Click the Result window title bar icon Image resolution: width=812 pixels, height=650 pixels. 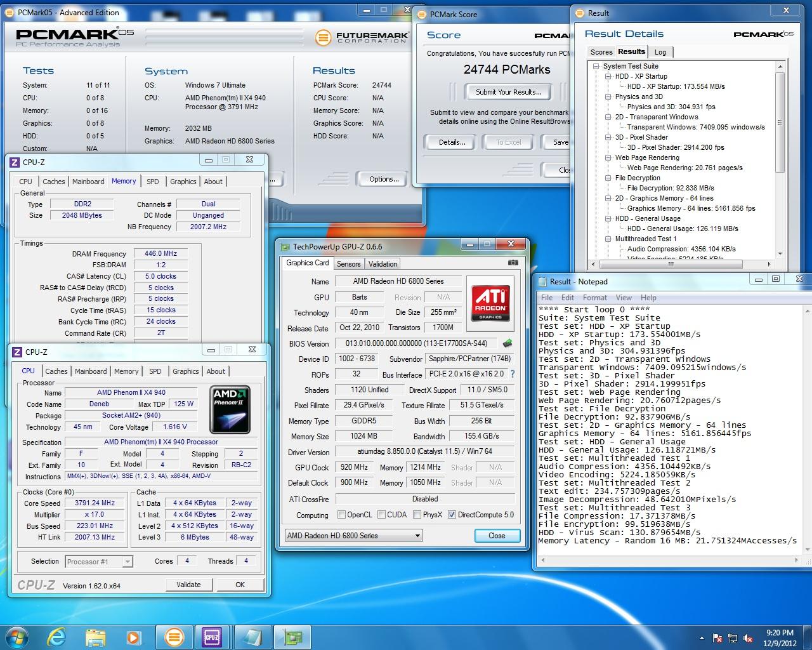point(580,13)
